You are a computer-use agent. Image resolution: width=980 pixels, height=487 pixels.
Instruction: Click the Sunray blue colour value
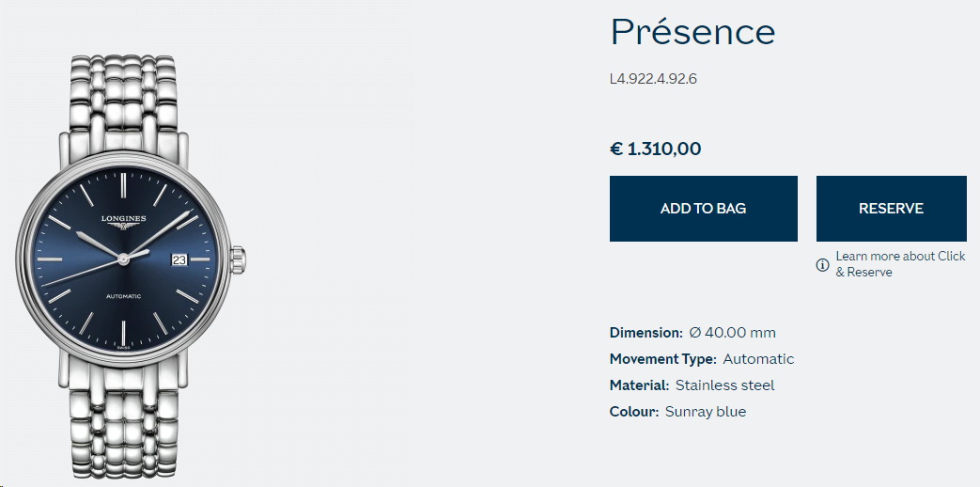point(706,412)
